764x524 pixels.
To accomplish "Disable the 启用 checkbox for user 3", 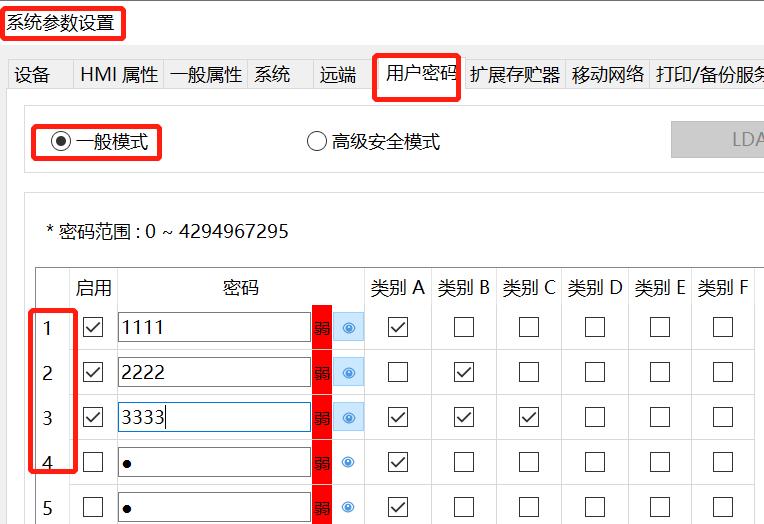I will tap(93, 417).
